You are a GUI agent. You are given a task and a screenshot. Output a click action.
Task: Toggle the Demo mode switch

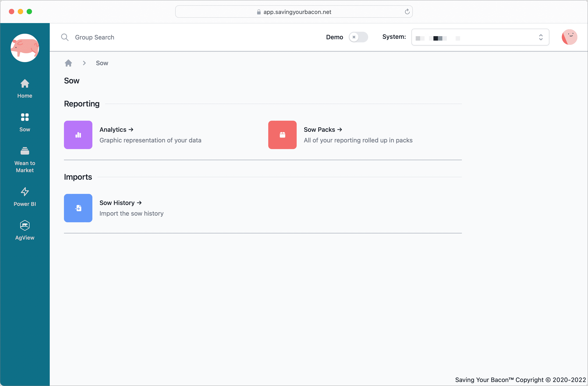click(358, 37)
